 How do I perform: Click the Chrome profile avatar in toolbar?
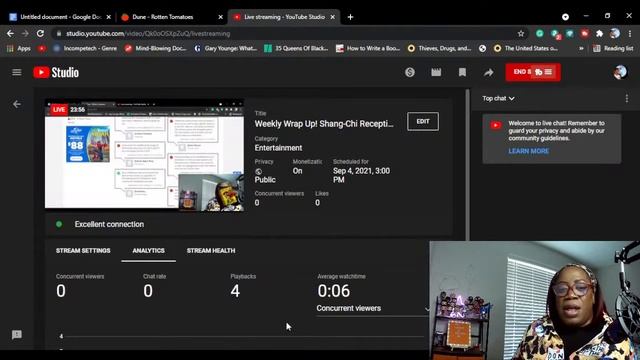coord(615,33)
